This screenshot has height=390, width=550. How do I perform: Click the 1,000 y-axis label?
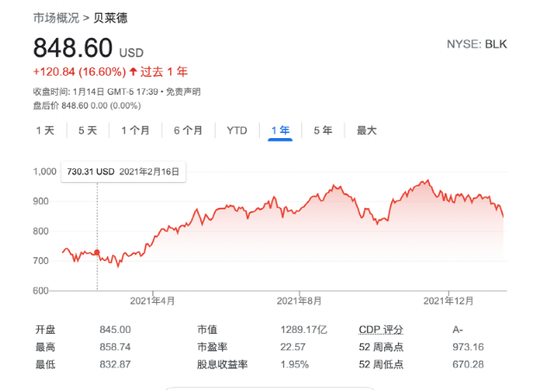45,172
